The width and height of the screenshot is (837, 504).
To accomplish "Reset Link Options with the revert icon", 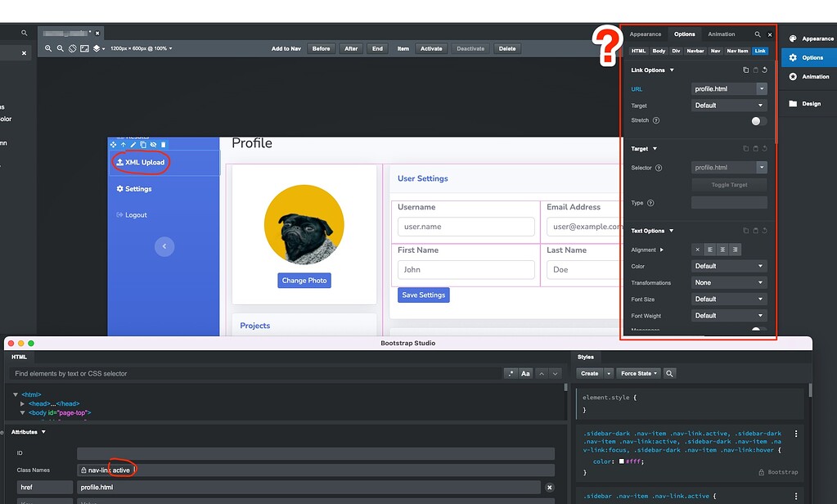I will point(764,70).
